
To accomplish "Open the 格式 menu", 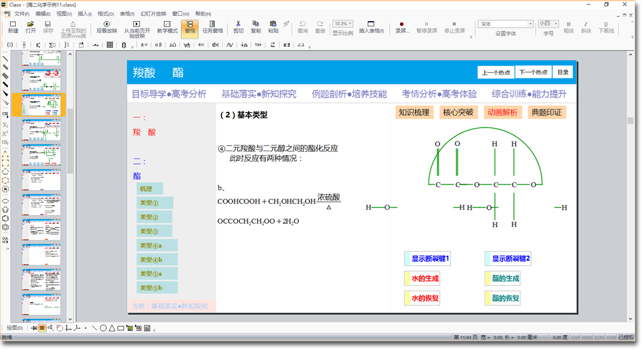I will click(105, 13).
